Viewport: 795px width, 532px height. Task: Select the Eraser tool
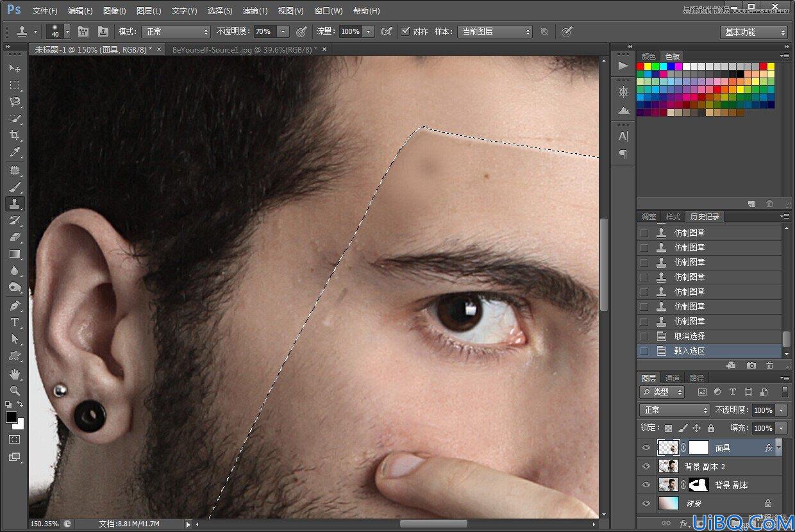coord(15,237)
